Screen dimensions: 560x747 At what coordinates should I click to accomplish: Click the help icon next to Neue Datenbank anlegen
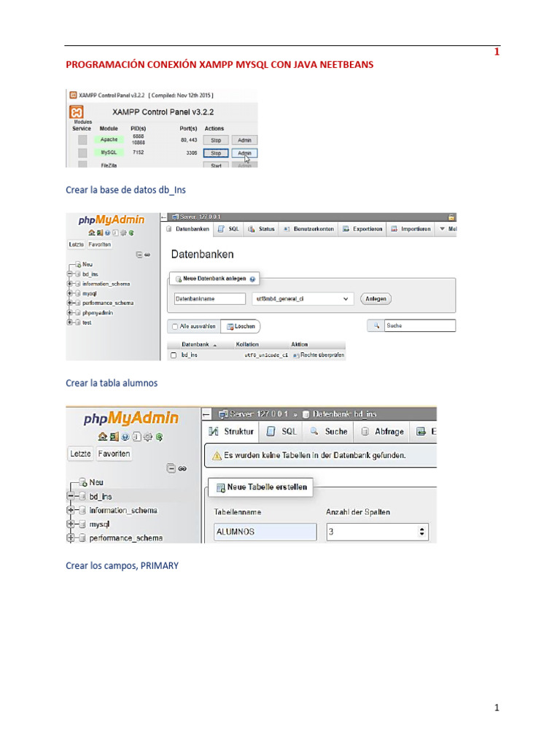pyautogui.click(x=252, y=279)
